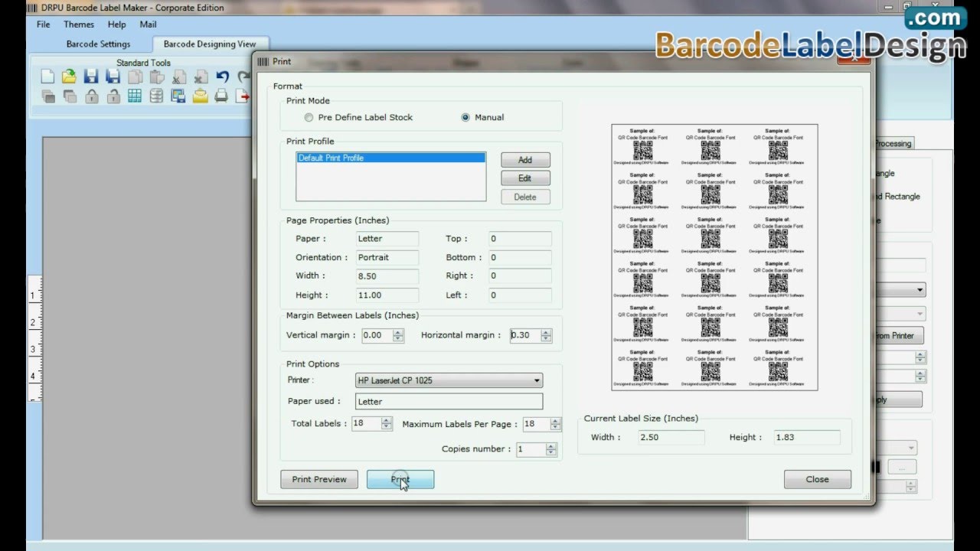The width and height of the screenshot is (980, 551).
Task: Click the New document icon in Standard Tools
Action: pos(47,77)
